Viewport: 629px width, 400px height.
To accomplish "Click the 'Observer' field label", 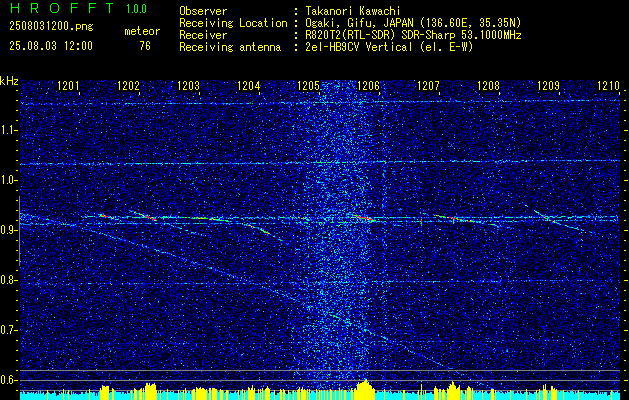I will [x=203, y=11].
